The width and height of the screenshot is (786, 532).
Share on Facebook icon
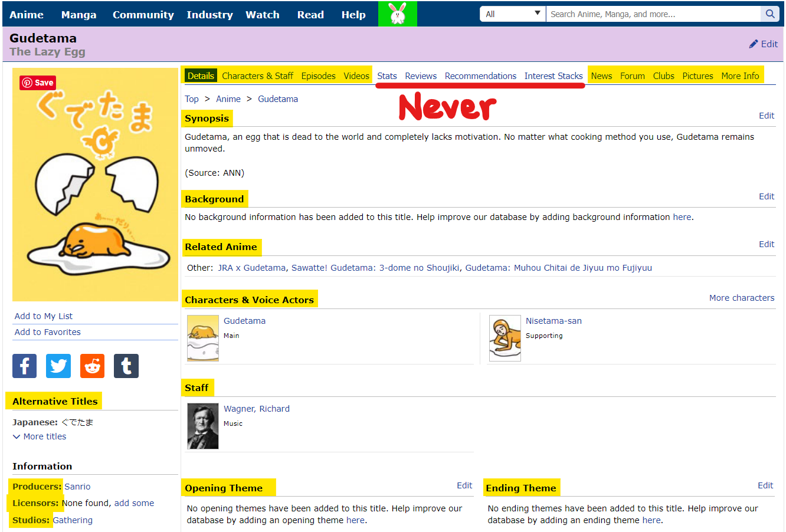pos(24,366)
